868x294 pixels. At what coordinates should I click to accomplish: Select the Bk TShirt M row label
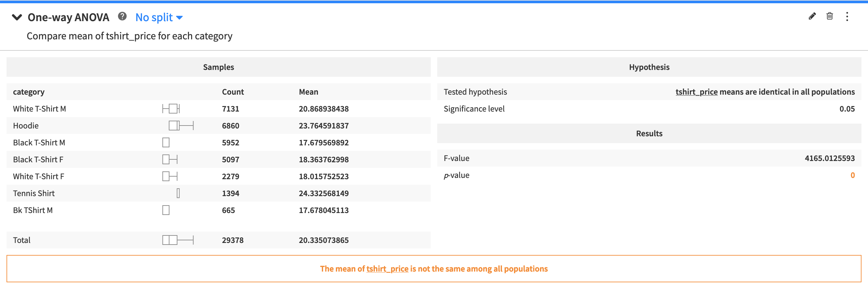[x=33, y=210]
